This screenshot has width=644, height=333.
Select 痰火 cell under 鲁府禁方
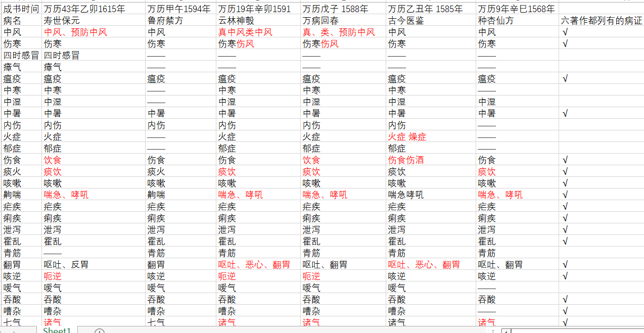coord(181,171)
